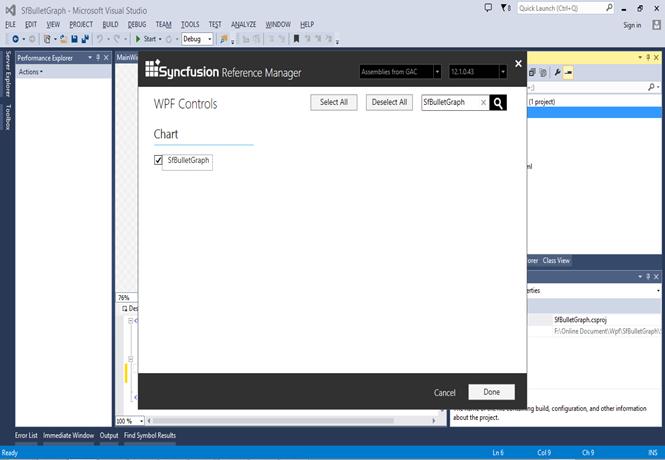Open the Solution Explorer window options arrow
Screen dimensions: 665x460
coord(640,57)
